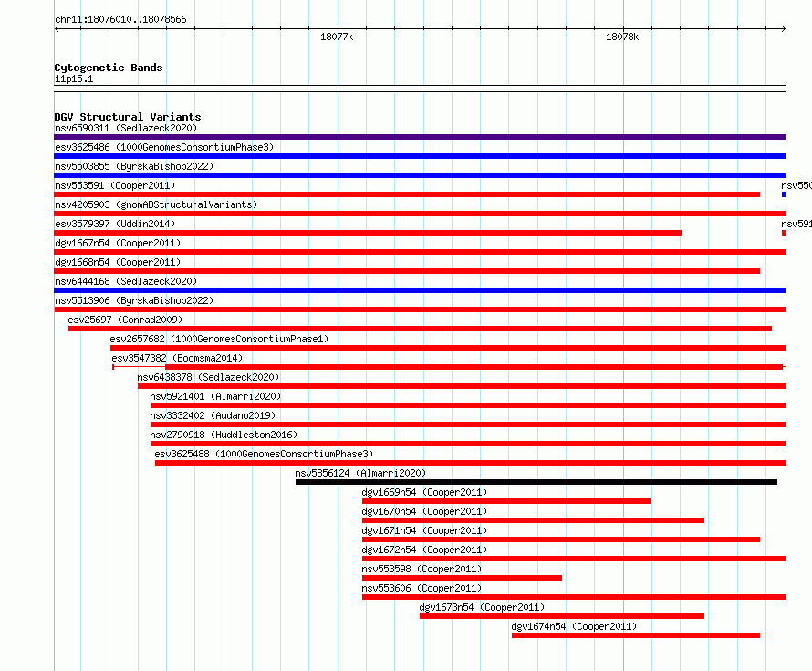Screen dimensions: 812x671
Task: Click the nsv6590311 (Sedlazeck2020) variant label
Action: click(x=126, y=128)
